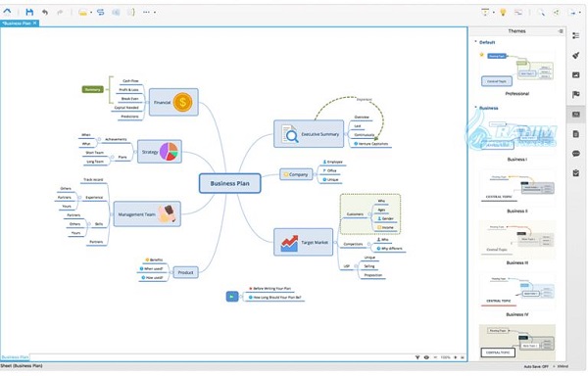The height and width of the screenshot is (376, 588).
Task: Switch to the Business Plan sheet tab
Action: click(15, 356)
